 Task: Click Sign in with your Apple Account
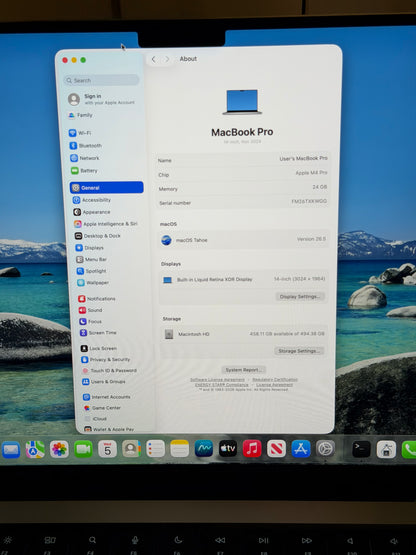(103, 99)
